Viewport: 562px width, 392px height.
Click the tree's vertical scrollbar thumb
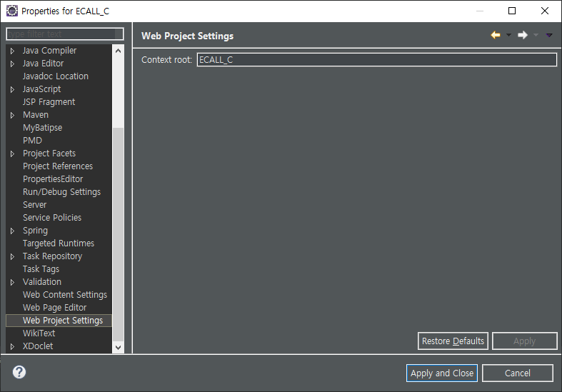click(118, 234)
